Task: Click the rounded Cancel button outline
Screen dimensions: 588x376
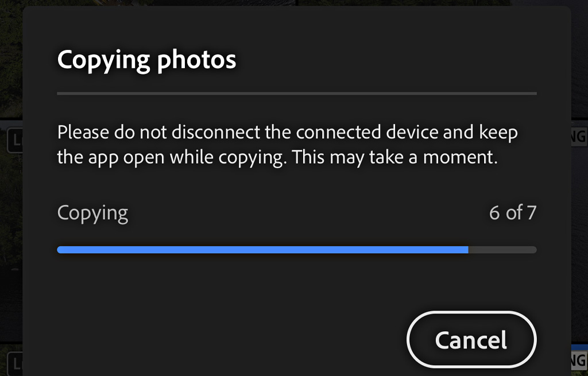Action: click(471, 339)
